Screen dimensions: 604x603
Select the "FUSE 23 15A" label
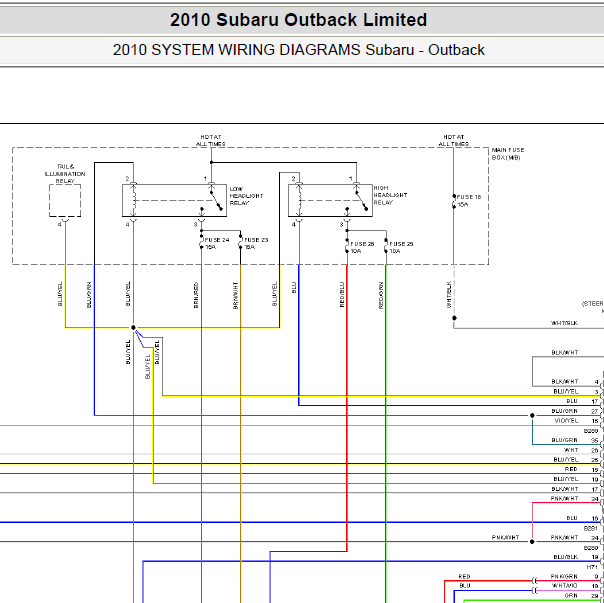point(256,243)
